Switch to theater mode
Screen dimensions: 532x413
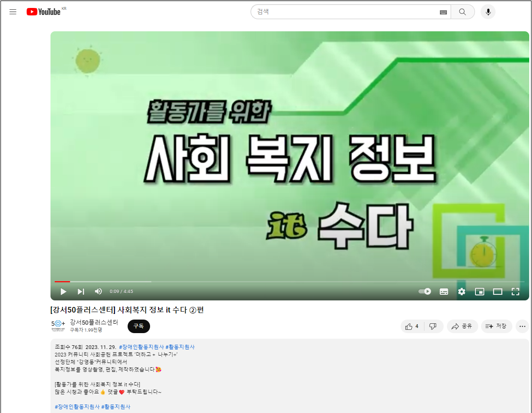point(497,292)
